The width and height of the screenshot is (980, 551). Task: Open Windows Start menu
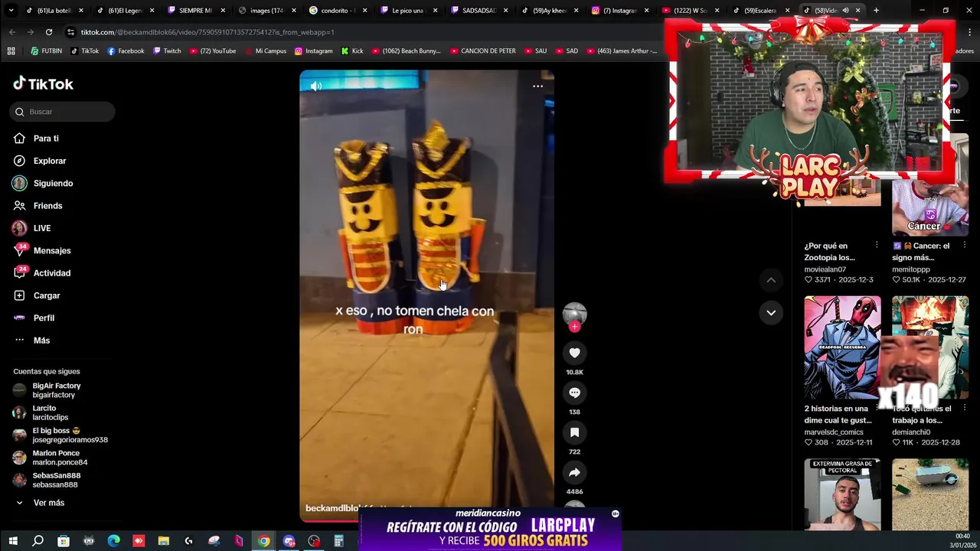point(12,541)
